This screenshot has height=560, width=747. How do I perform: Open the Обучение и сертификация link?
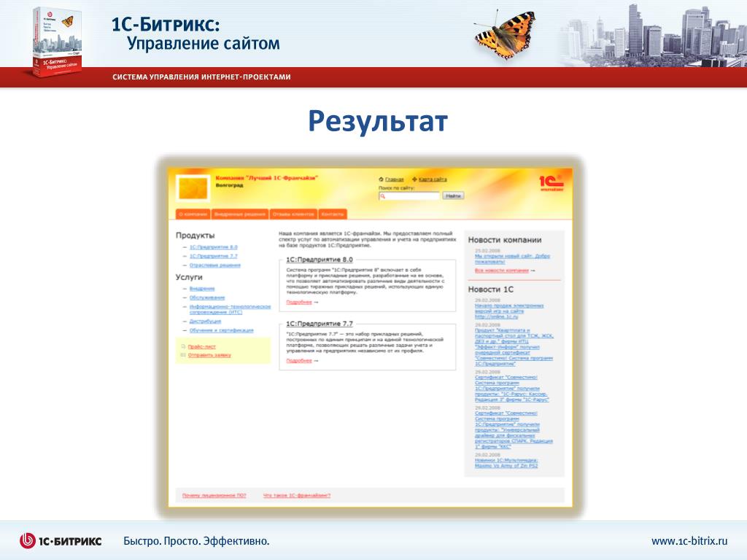[222, 330]
